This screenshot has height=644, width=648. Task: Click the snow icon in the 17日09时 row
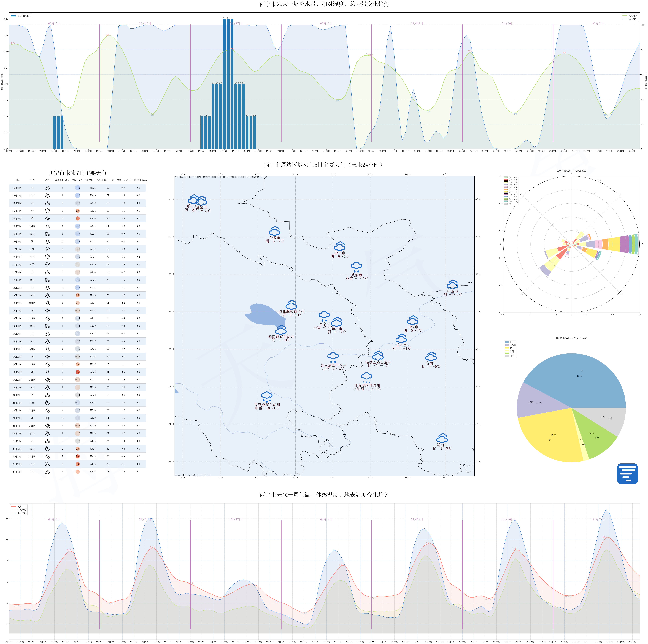click(47, 257)
